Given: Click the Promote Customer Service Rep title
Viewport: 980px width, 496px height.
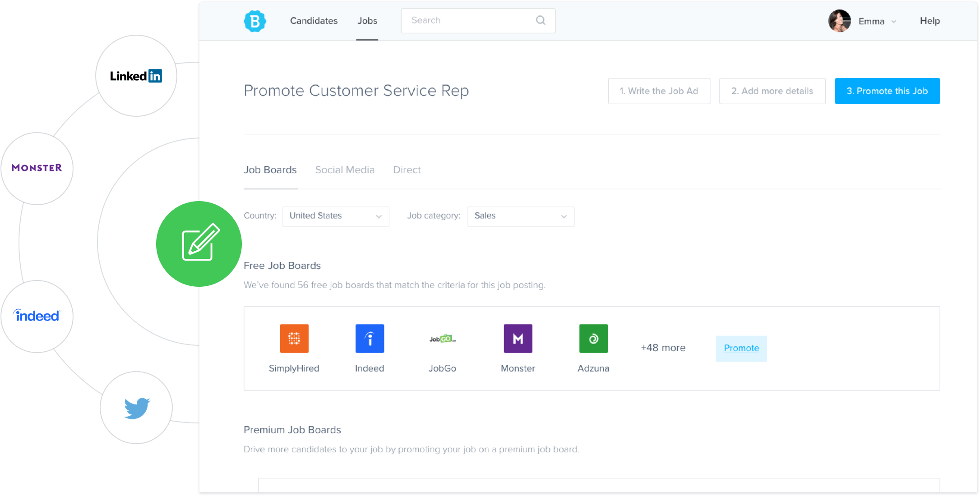Looking at the screenshot, I should [356, 91].
